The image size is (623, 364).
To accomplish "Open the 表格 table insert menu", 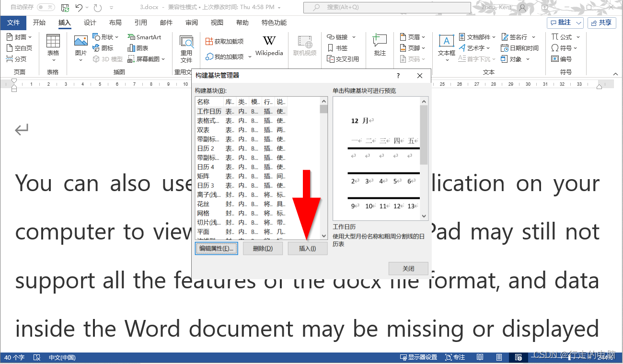I will [x=53, y=48].
